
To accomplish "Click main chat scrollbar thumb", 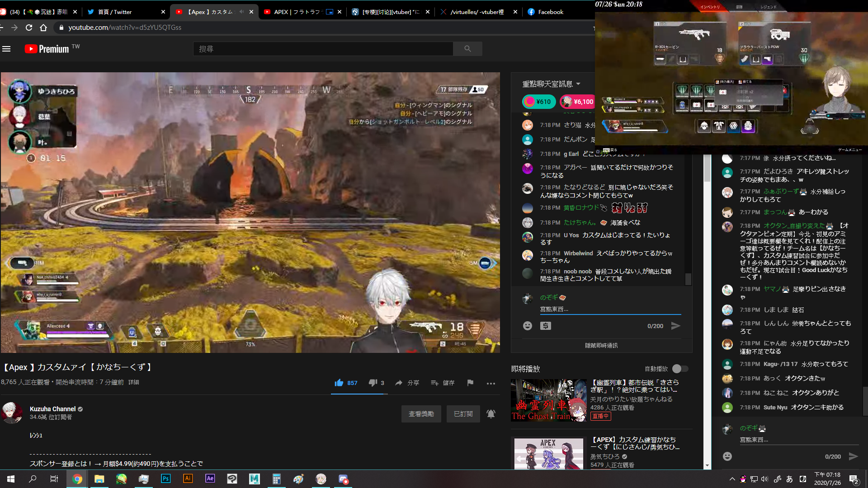I will coord(688,279).
